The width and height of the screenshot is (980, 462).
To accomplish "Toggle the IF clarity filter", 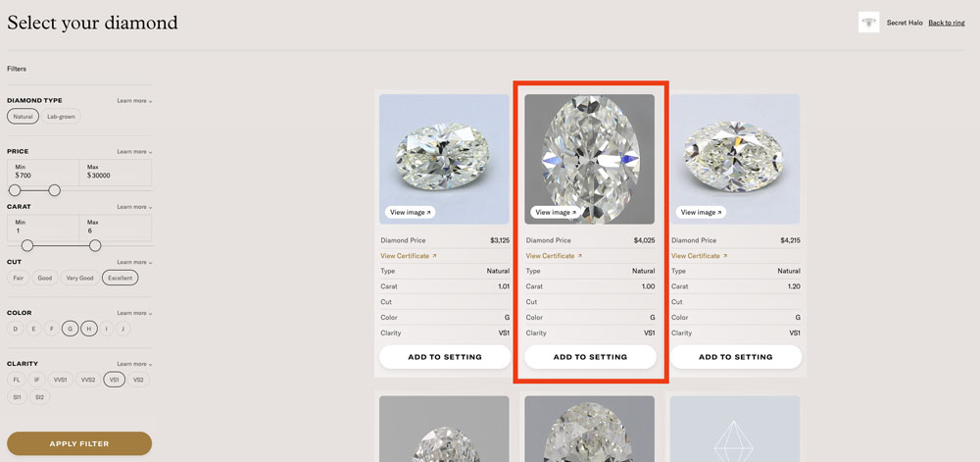I will pyautogui.click(x=37, y=380).
